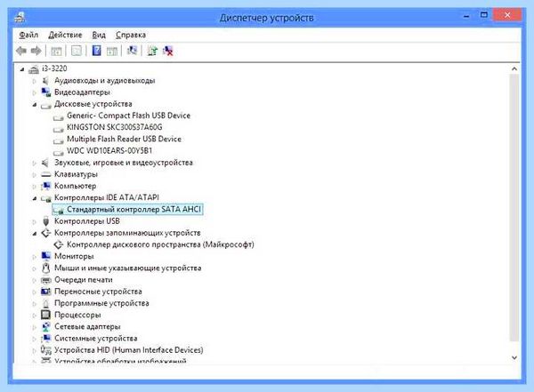This screenshot has height=392, width=534.
Task: Click the monitor icon for Мониторы
Action: coord(45,256)
